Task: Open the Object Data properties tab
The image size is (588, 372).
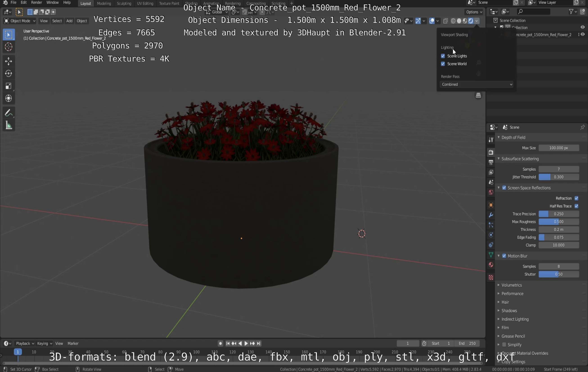Action: tap(491, 255)
